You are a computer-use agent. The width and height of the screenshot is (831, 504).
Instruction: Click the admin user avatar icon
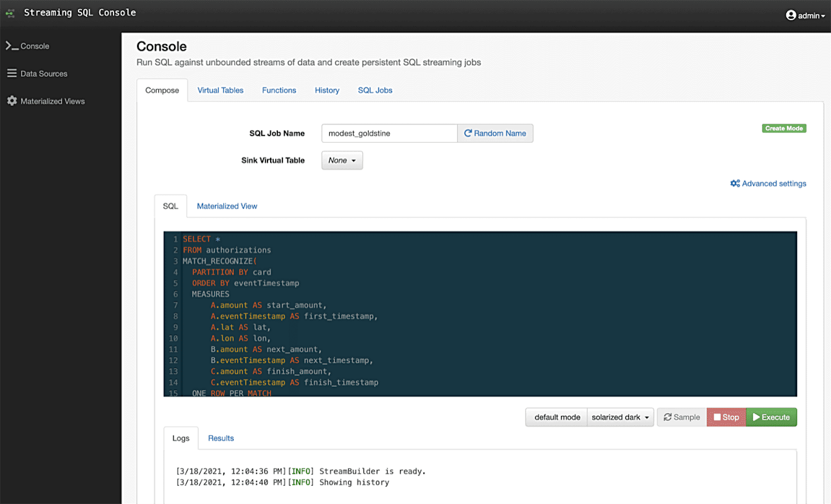[x=790, y=16]
